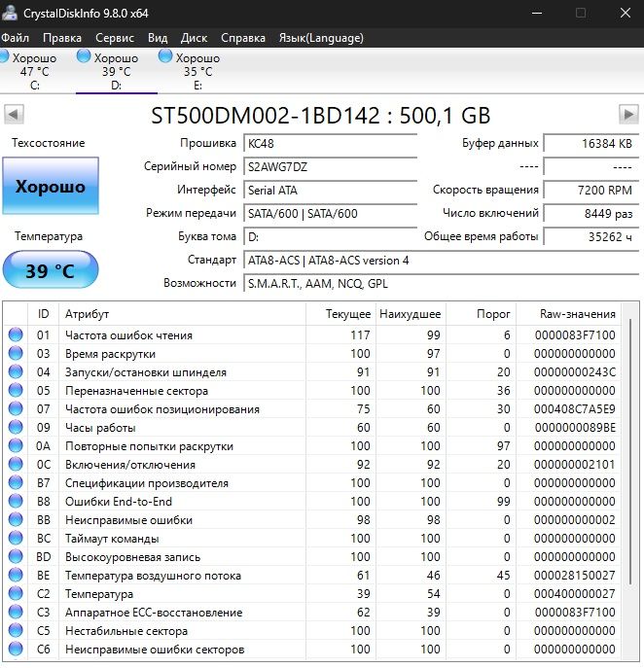Click the rotation rate value 7200 RPM

pos(591,190)
